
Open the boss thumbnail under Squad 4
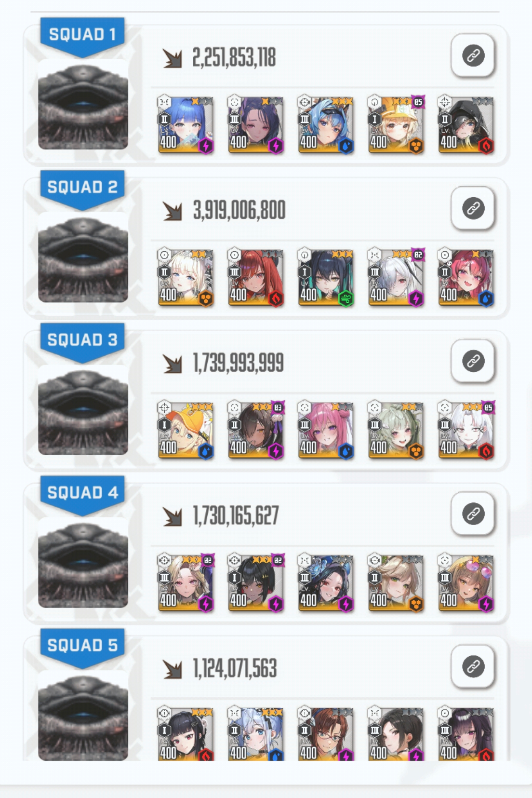click(x=83, y=563)
